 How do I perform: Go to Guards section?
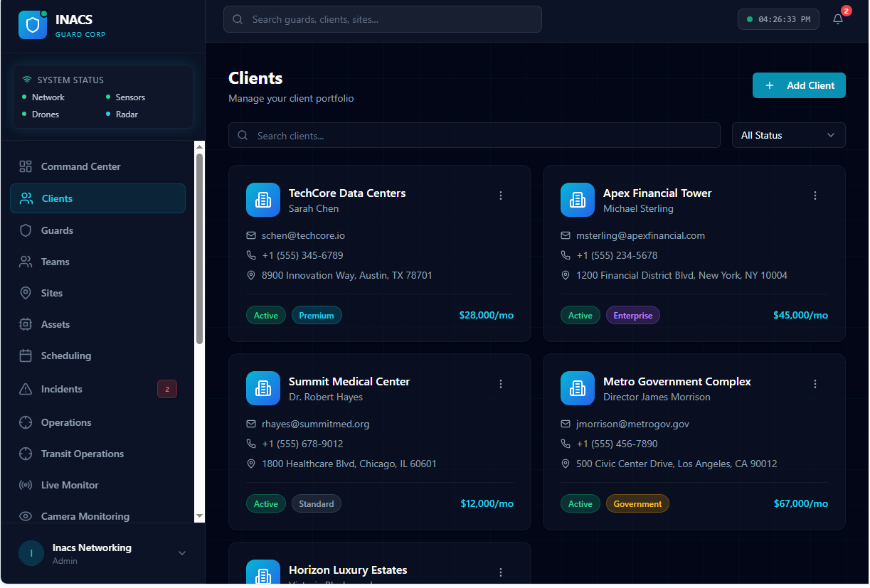(x=97, y=230)
